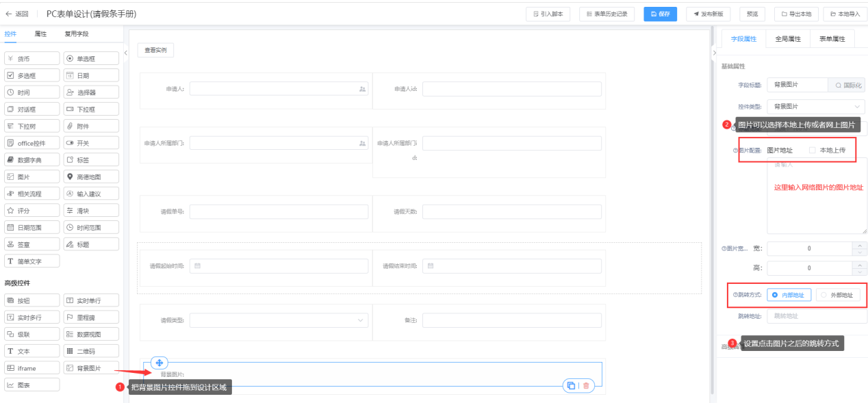Select the 日期 date control
Screen dimensions: 868x403
point(91,75)
